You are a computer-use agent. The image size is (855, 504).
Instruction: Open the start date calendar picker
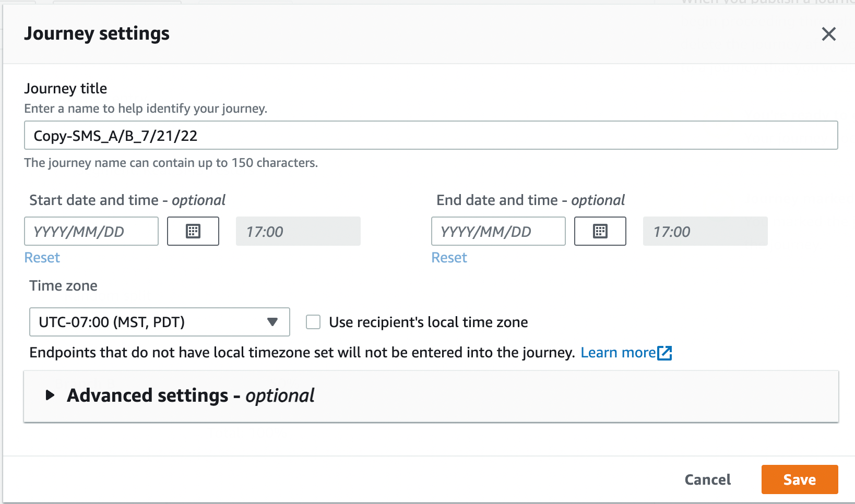pyautogui.click(x=193, y=232)
